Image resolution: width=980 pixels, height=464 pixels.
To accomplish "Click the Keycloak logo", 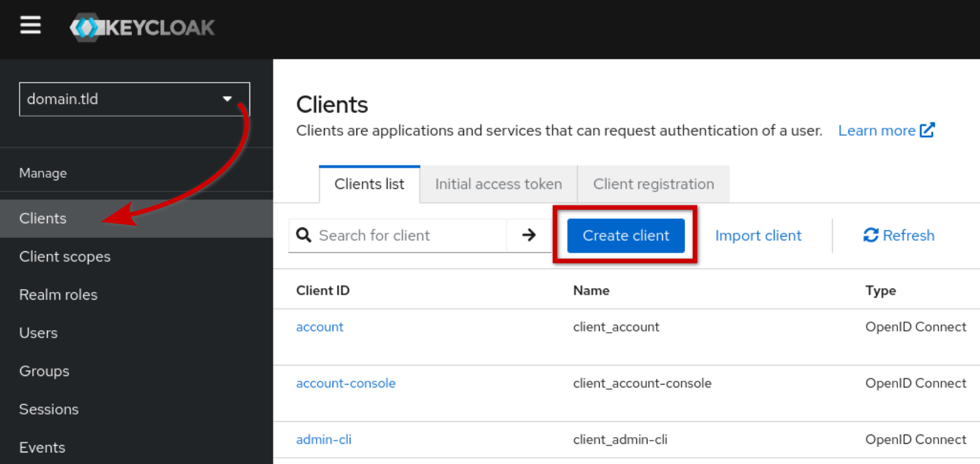I will click(x=142, y=28).
